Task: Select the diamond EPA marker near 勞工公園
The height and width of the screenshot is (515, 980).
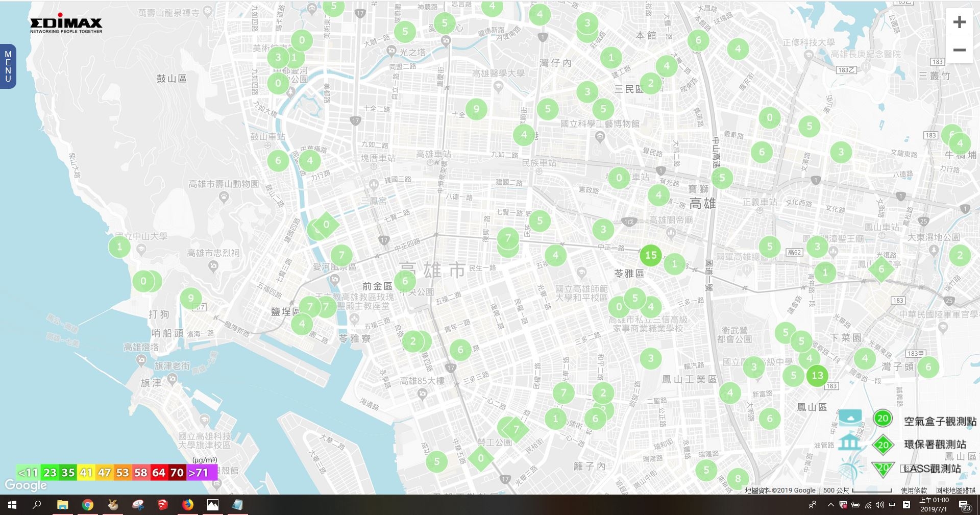Action: point(481,458)
